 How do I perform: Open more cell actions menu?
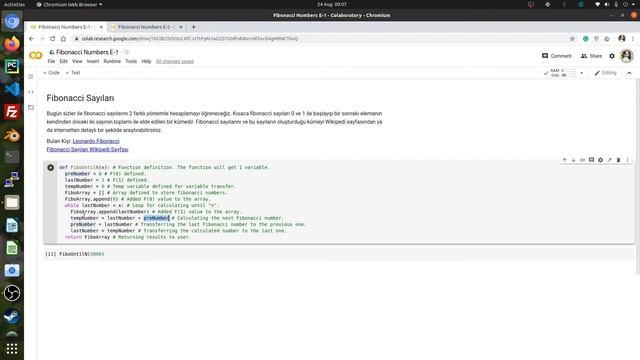(627, 160)
